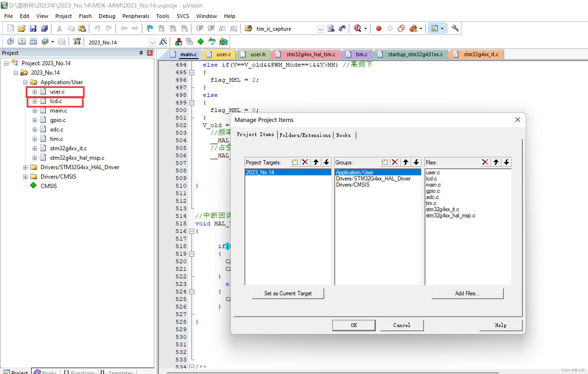Click Add Files... button

click(467, 294)
